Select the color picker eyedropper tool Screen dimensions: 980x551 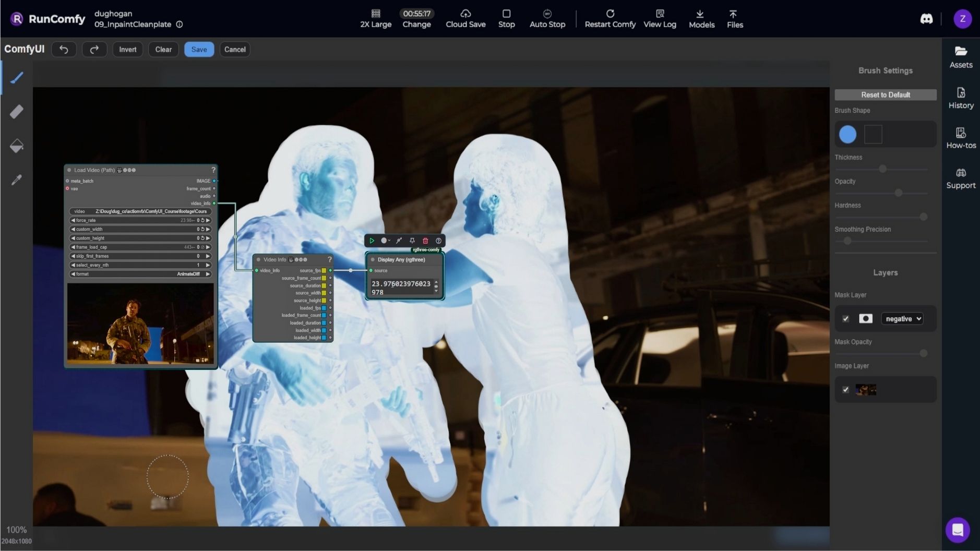[x=17, y=180]
